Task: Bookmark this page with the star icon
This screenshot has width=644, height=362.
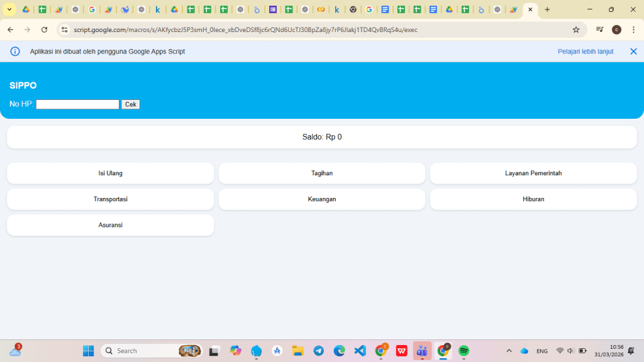Action: point(575,30)
